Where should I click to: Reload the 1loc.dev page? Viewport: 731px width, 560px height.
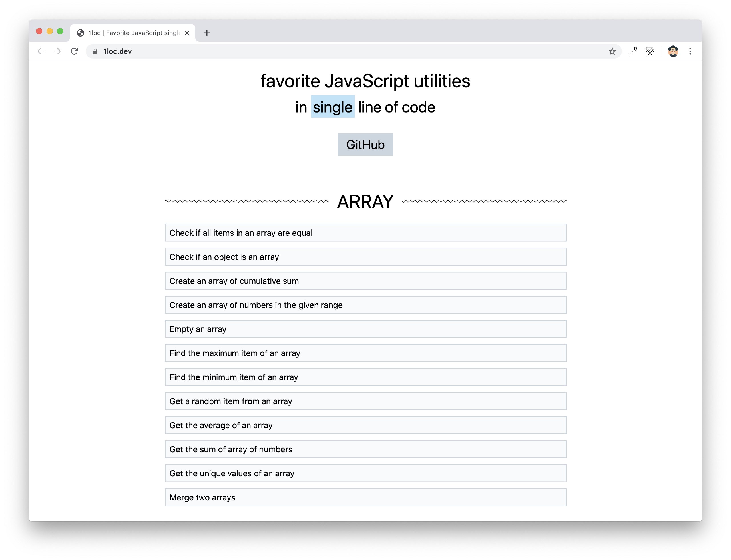[74, 51]
